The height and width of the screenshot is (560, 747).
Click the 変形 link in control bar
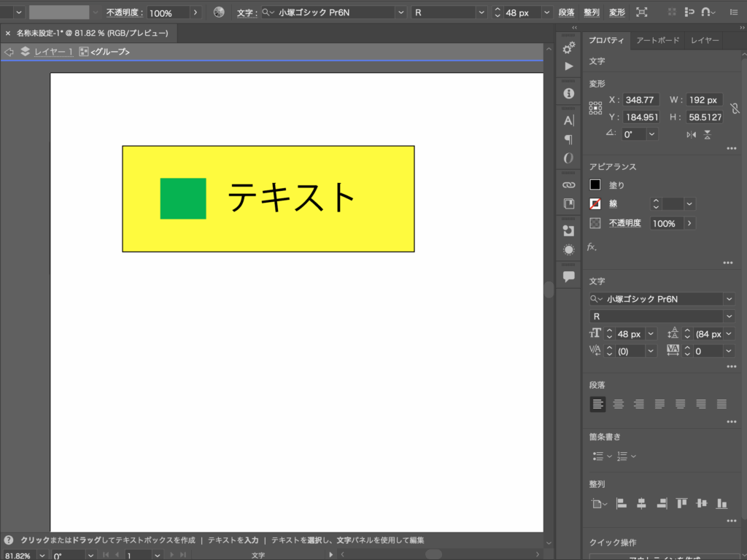pos(617,12)
